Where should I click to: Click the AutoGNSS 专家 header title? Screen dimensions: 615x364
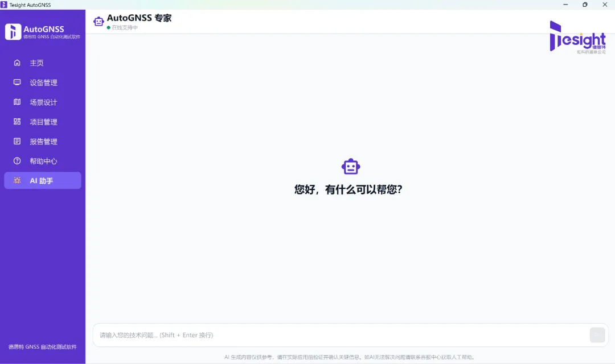point(140,18)
